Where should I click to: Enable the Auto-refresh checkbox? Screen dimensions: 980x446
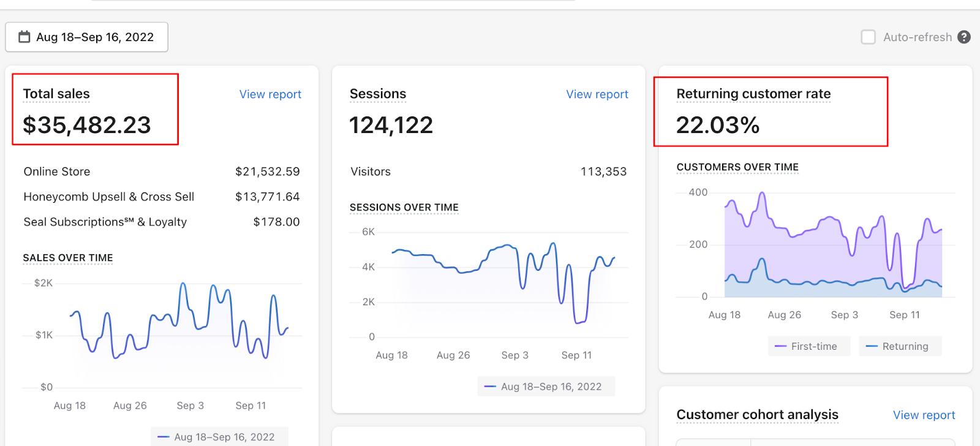pyautogui.click(x=868, y=37)
